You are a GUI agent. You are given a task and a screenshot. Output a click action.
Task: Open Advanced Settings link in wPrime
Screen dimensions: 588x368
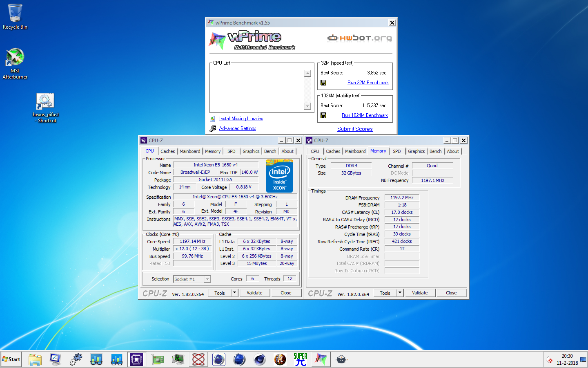(x=238, y=128)
